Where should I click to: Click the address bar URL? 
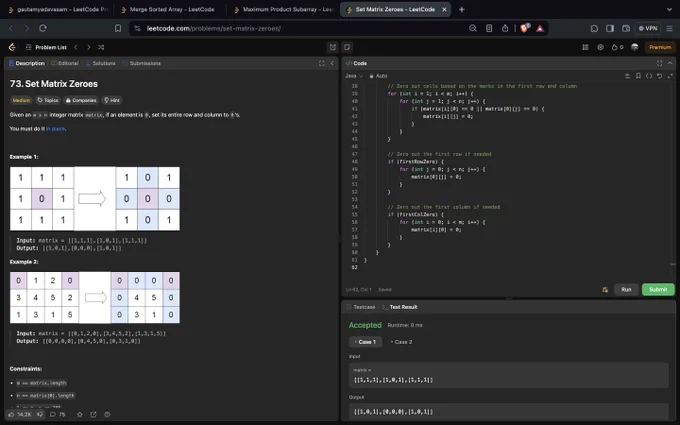[x=213, y=29]
